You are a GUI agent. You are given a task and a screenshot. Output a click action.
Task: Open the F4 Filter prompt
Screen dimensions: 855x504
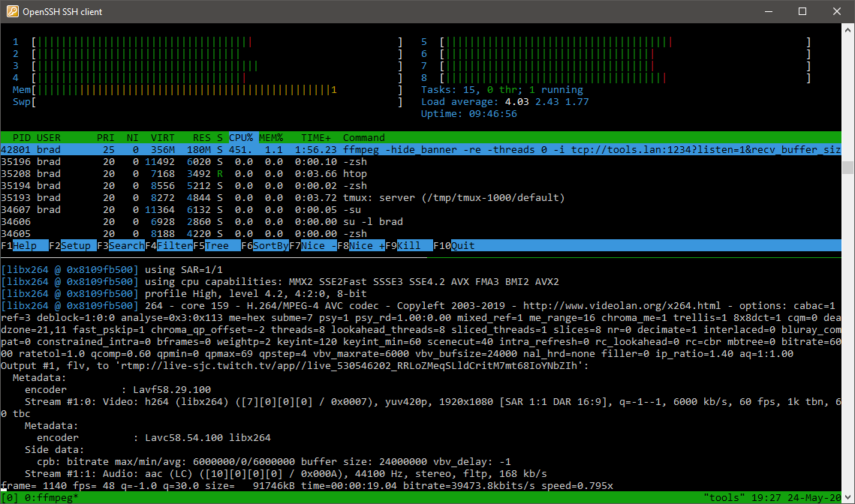[174, 246]
